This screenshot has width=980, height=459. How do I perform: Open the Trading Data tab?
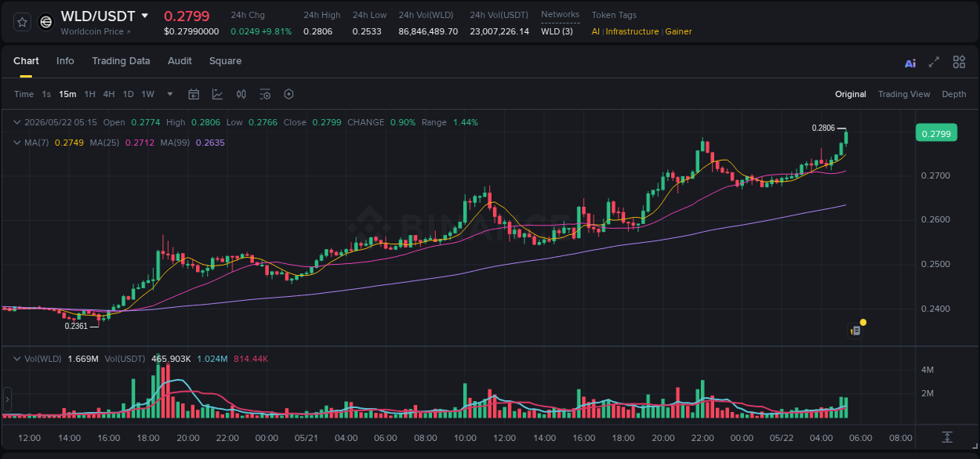[x=121, y=61]
